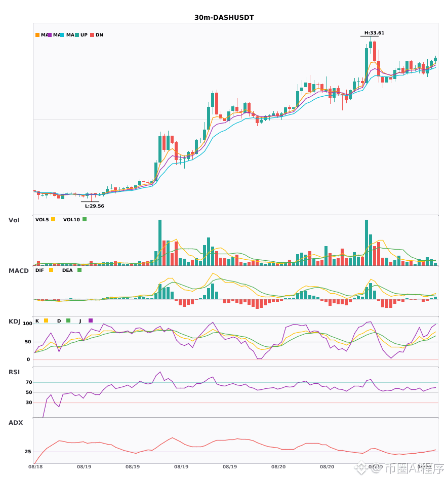Click the green VOL10 legend swatch
Viewport: 448px width, 481px height.
85,219
